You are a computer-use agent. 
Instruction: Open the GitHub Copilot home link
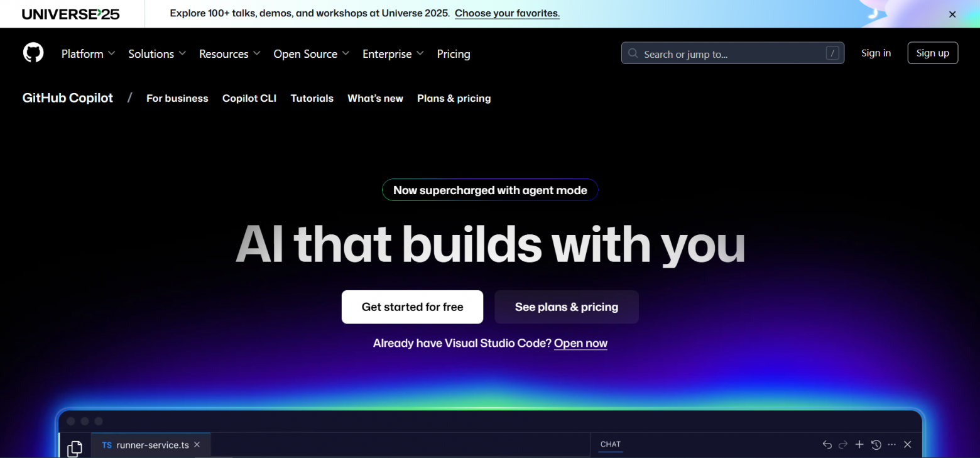[68, 98]
